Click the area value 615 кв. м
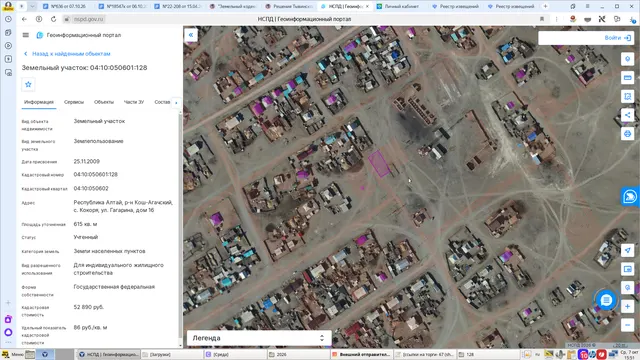The height and width of the screenshot is (360, 640). pyautogui.click(x=85, y=224)
